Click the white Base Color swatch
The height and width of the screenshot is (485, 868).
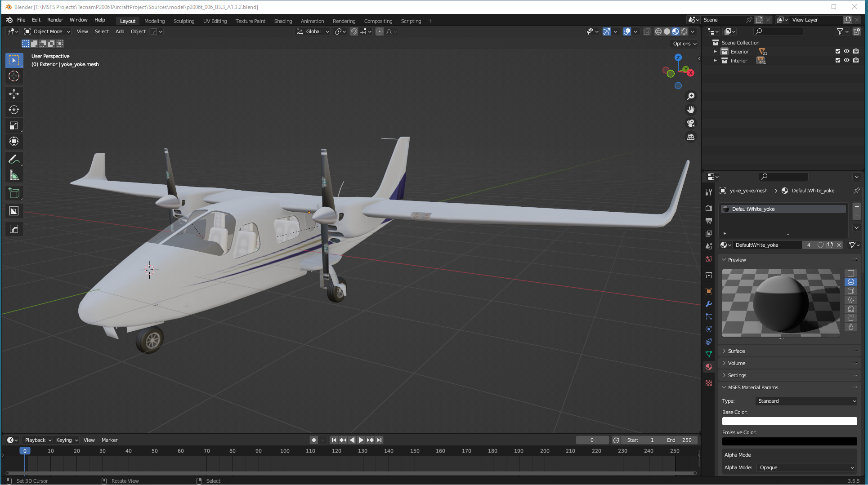(x=789, y=421)
